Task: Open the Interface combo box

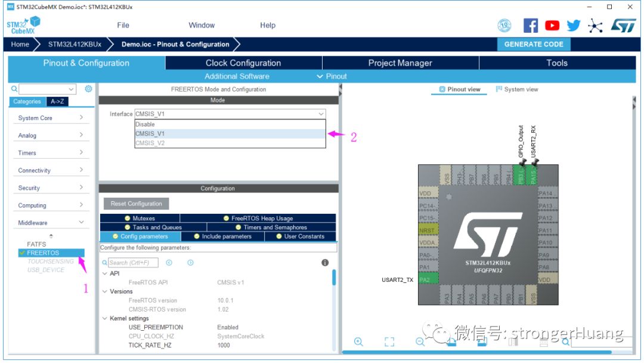Action: [230, 114]
